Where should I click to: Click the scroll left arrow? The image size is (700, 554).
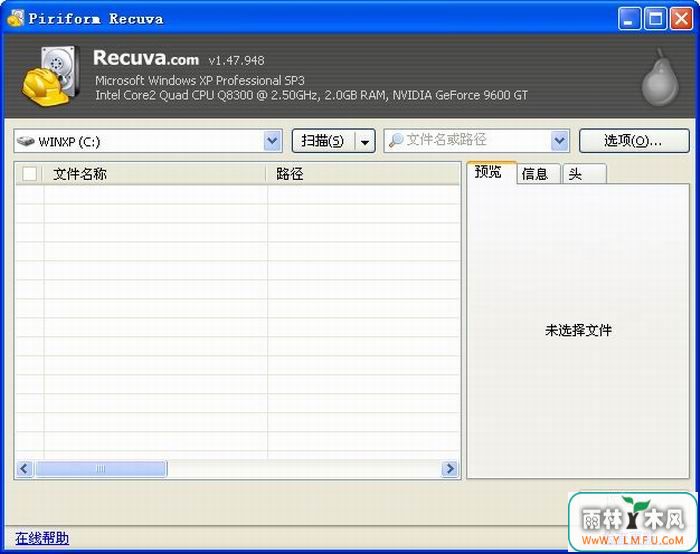click(24, 469)
